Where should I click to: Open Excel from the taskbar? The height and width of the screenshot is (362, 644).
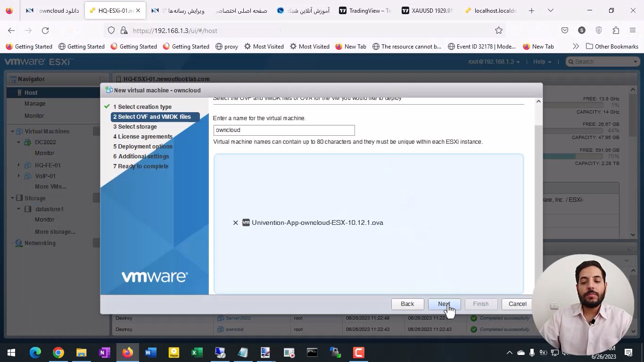(197, 352)
